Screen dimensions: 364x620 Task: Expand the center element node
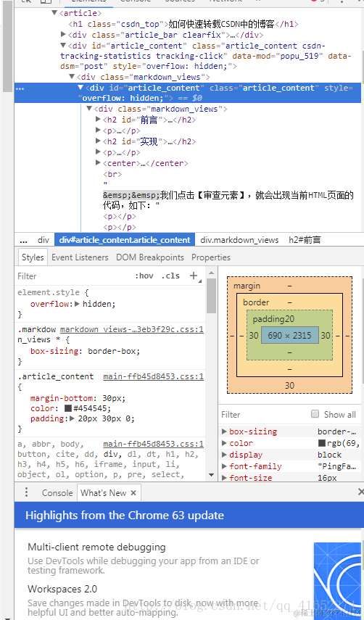(x=99, y=162)
